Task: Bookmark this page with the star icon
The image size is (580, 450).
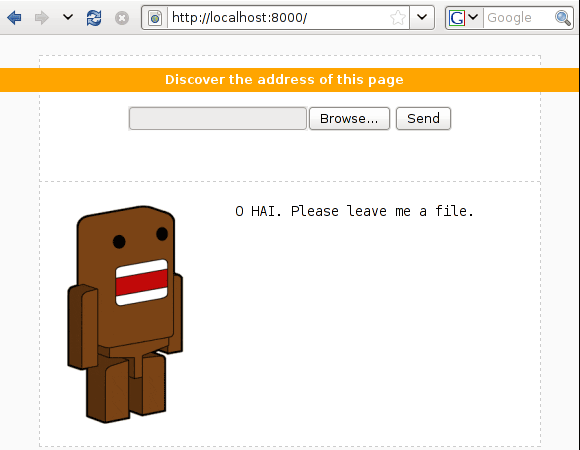Action: point(398,17)
